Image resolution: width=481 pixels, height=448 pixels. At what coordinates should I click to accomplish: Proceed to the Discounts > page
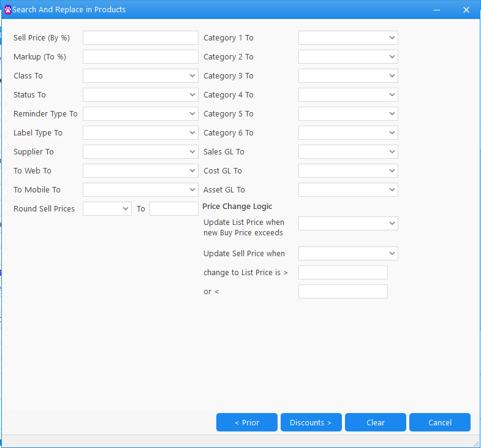[311, 422]
